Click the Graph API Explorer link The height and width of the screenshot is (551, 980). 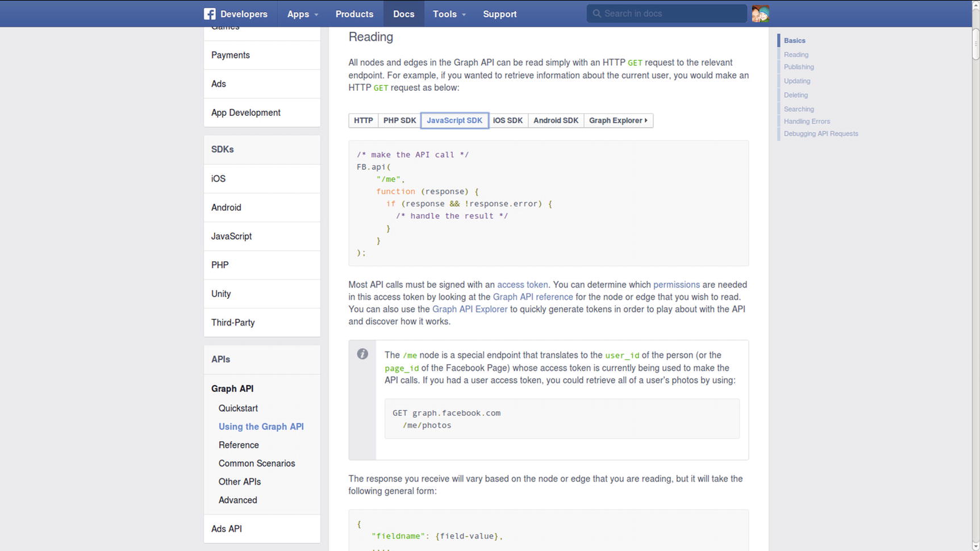469,309
